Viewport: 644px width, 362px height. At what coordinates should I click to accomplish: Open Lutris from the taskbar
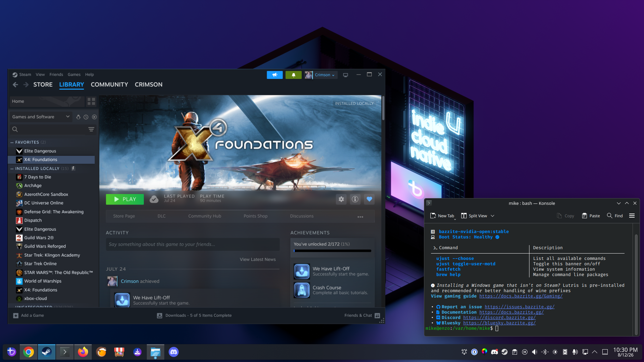pyautogui.click(x=101, y=352)
